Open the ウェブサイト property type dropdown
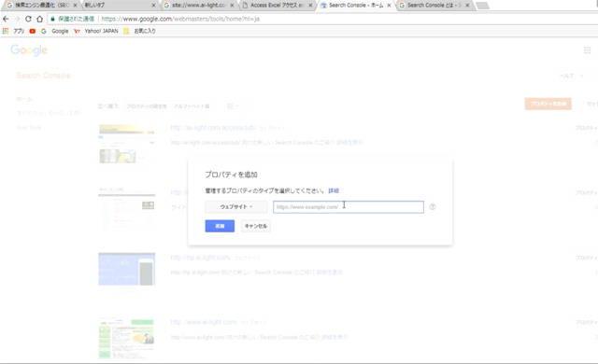Viewport: 598px width, 364px height. 236,207
